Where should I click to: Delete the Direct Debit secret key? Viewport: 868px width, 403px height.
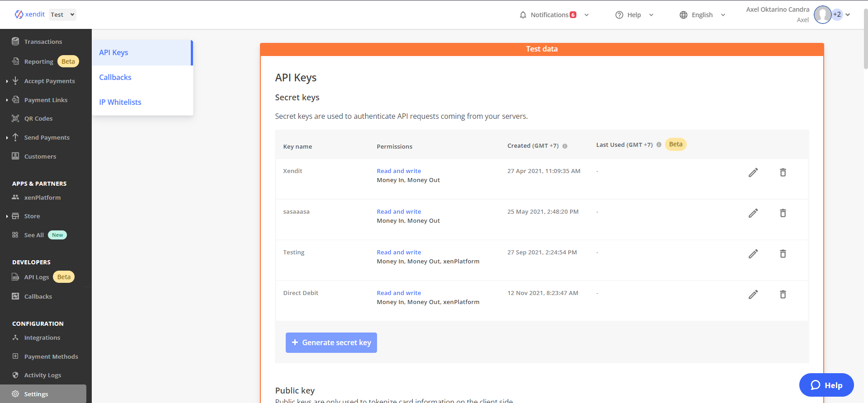click(x=783, y=295)
